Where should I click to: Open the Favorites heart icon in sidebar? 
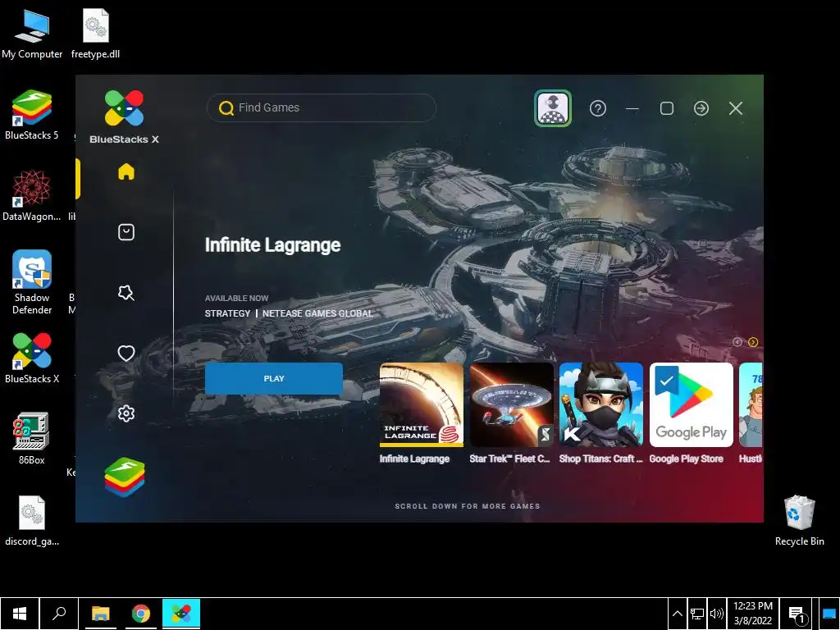[x=126, y=353]
